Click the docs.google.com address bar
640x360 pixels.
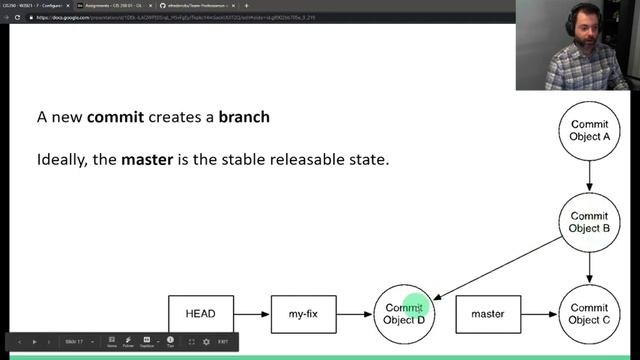point(269,18)
